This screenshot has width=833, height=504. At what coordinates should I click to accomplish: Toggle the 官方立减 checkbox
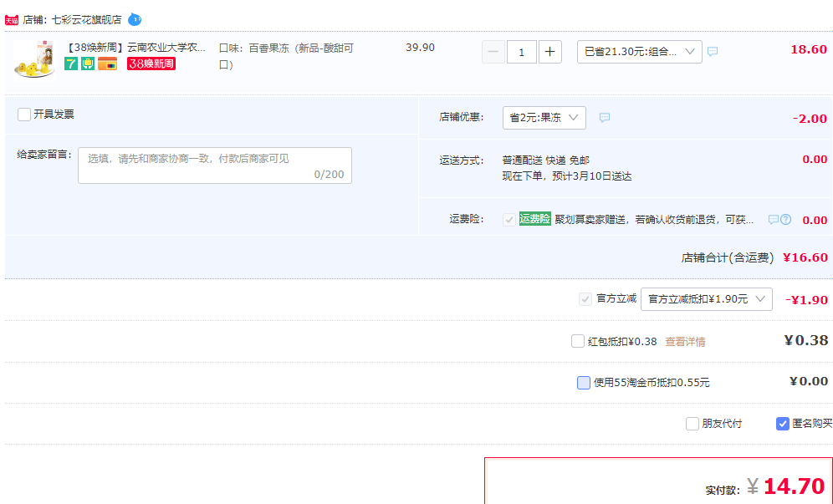pyautogui.click(x=585, y=299)
